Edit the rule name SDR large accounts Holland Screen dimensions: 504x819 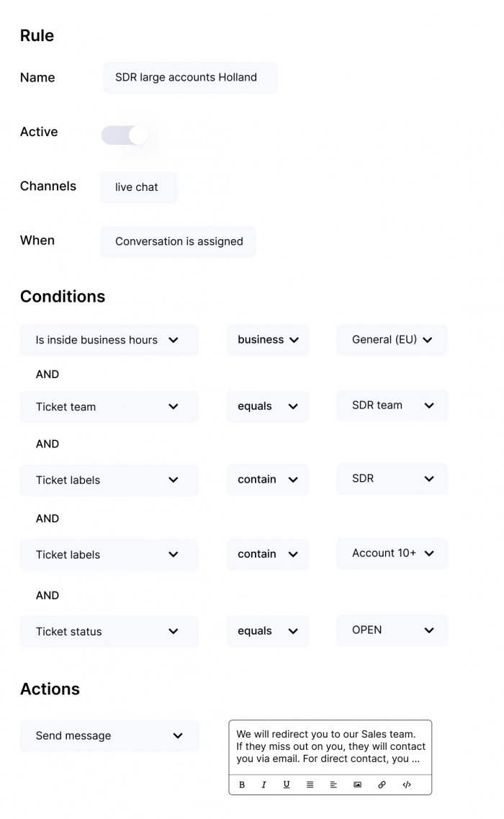click(x=189, y=77)
